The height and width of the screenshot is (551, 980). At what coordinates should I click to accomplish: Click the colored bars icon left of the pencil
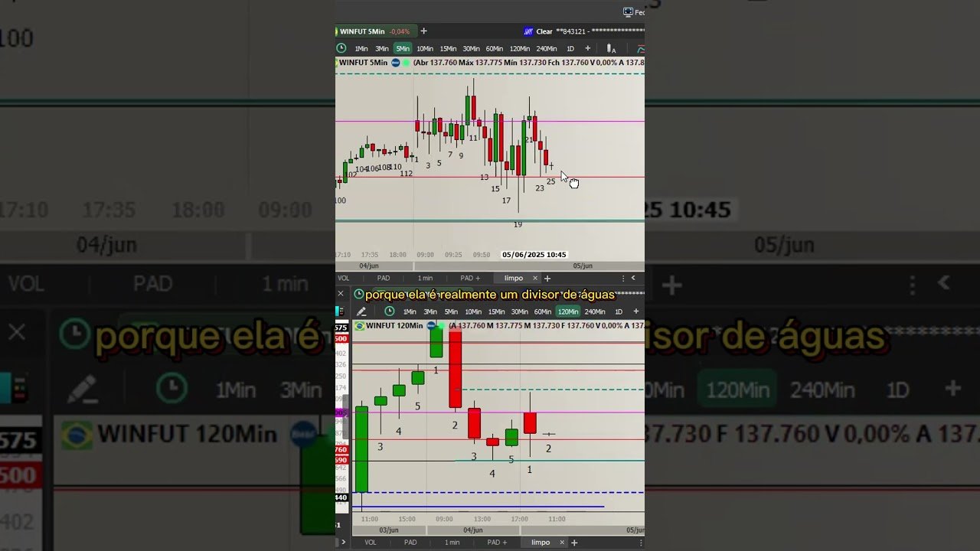(x=340, y=311)
